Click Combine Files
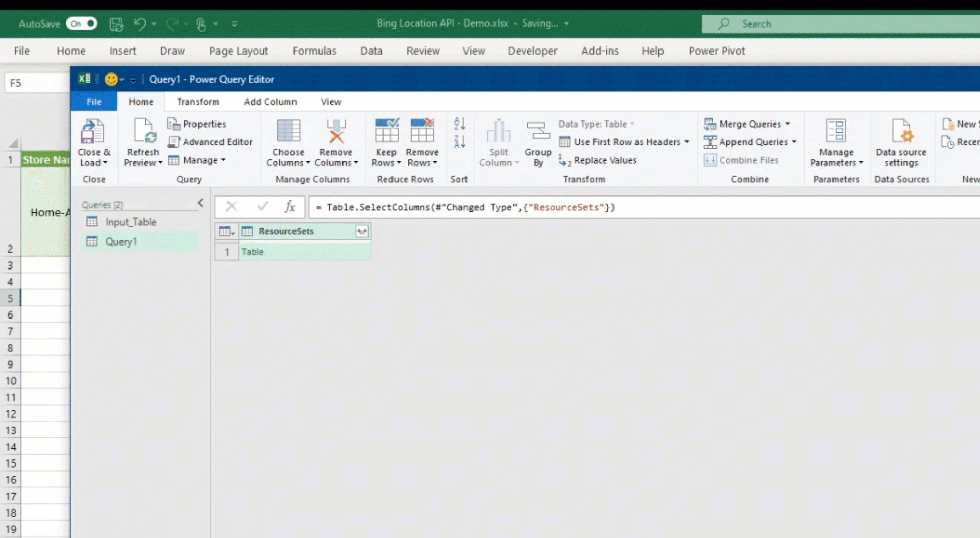Screen dimensions: 980x538 [741, 160]
